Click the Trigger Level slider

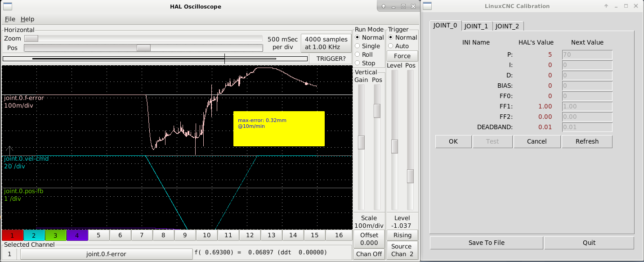click(394, 140)
